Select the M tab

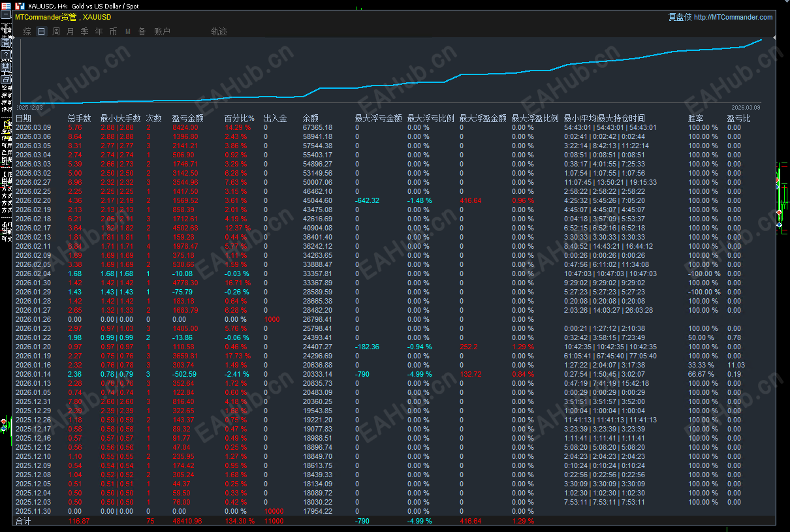click(128, 31)
